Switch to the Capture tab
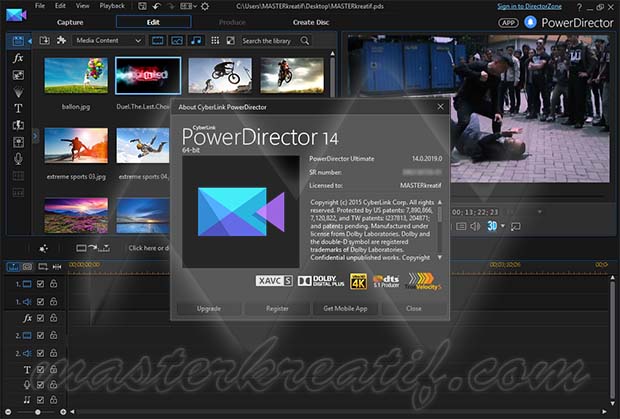This screenshot has height=419, width=620. pyautogui.click(x=70, y=22)
